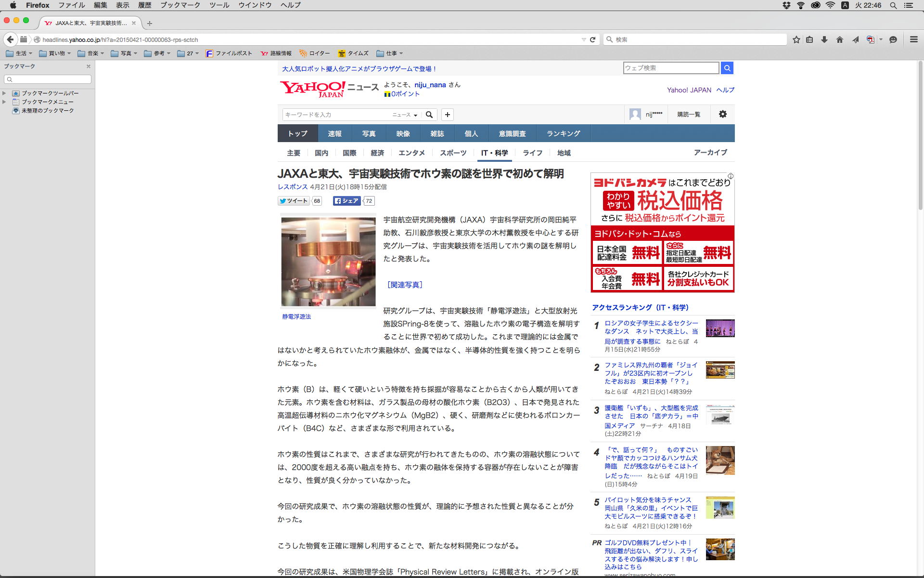Expand ブックマークメニュー tree folder

point(4,102)
